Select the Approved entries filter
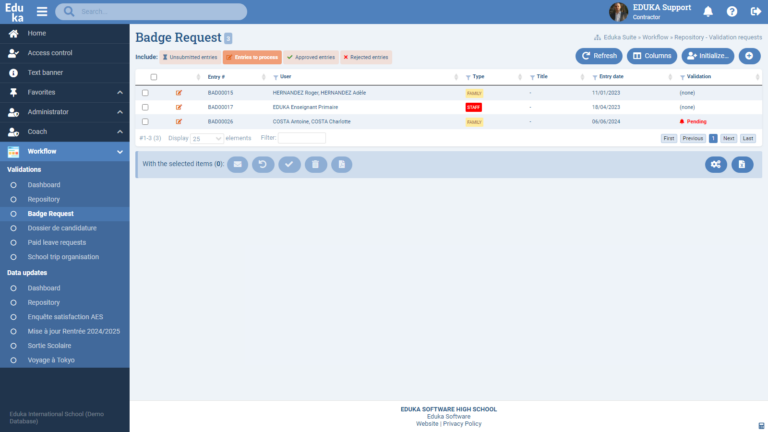This screenshot has width=768, height=432. coord(311,58)
